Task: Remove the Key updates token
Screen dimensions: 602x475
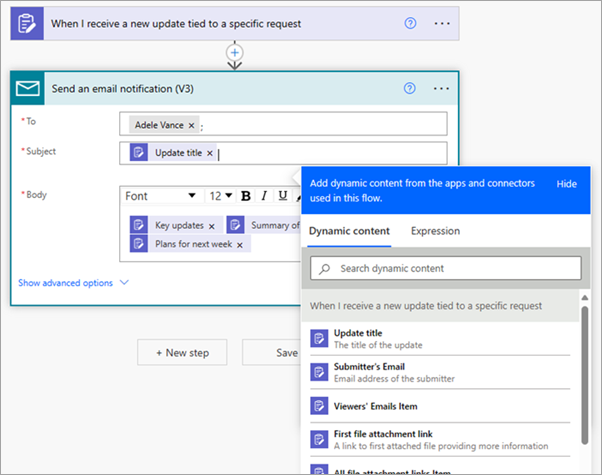Action: (212, 226)
